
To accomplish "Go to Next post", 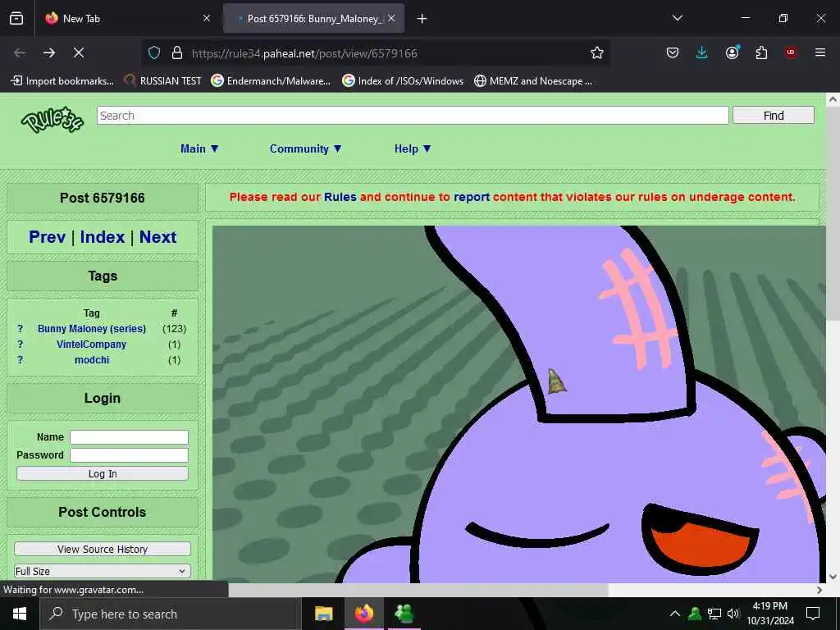I will [x=158, y=237].
